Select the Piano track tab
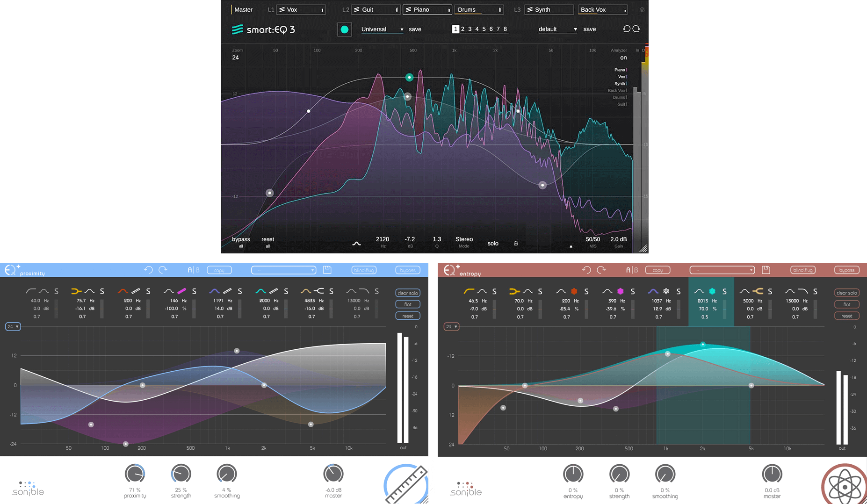Image resolution: width=867 pixels, height=504 pixels. point(427,10)
